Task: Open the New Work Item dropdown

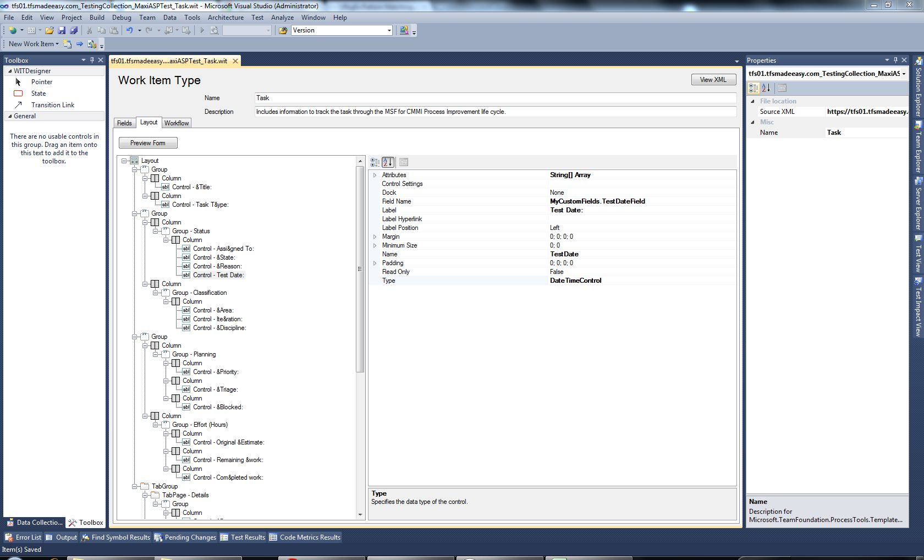Action: pyautogui.click(x=57, y=44)
